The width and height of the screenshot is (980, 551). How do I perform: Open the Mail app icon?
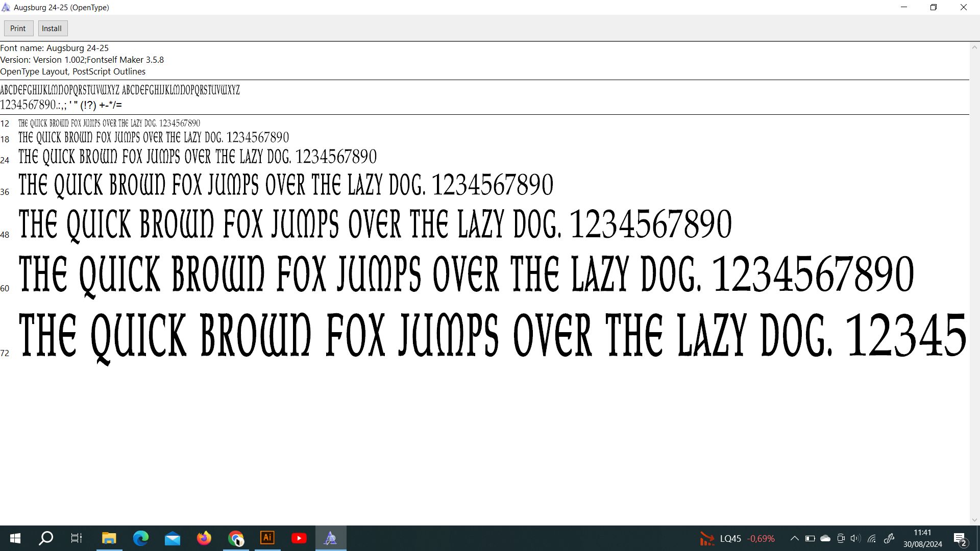[x=173, y=538]
